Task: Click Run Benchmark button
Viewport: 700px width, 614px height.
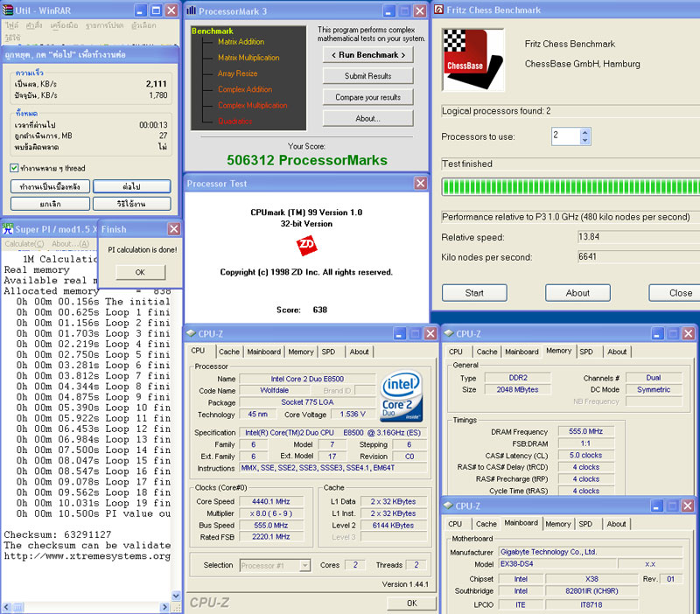Action: coord(367,55)
